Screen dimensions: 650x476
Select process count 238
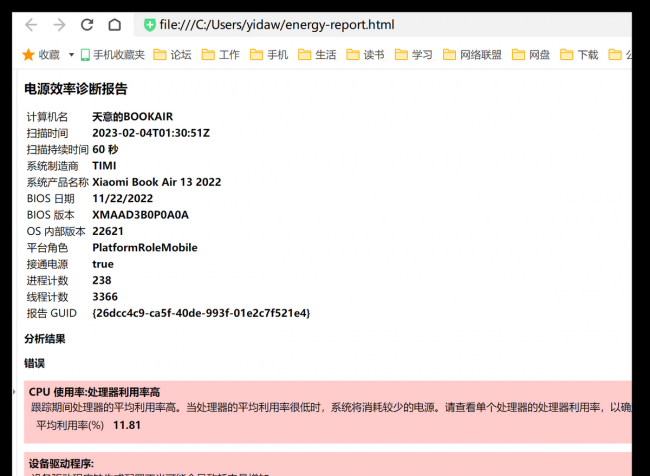[x=102, y=280]
